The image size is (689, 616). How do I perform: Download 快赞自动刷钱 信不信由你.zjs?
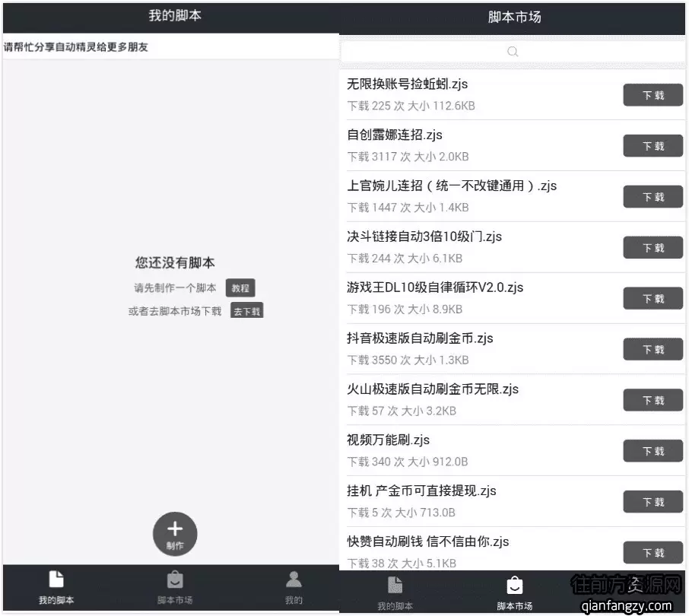[653, 553]
